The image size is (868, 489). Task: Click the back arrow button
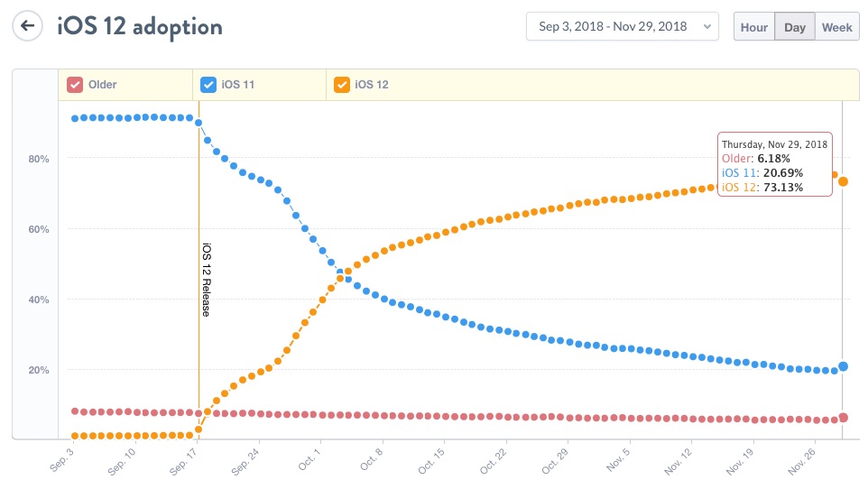[28, 25]
